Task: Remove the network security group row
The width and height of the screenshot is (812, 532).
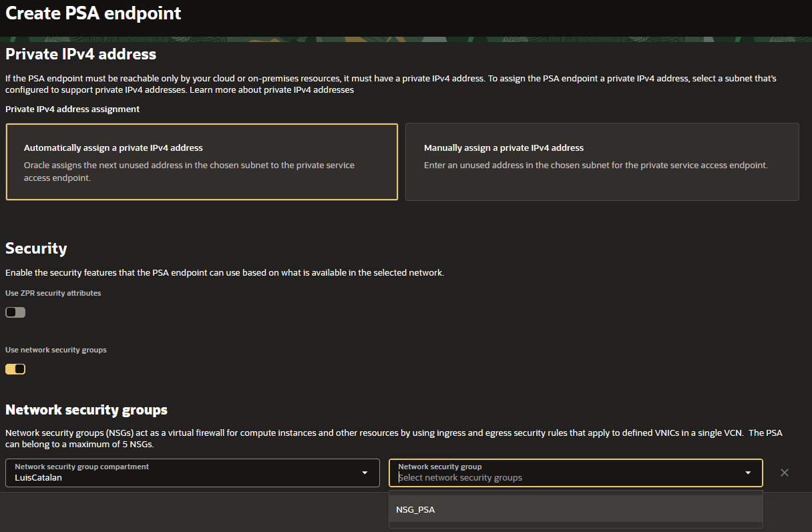Action: coord(785,473)
